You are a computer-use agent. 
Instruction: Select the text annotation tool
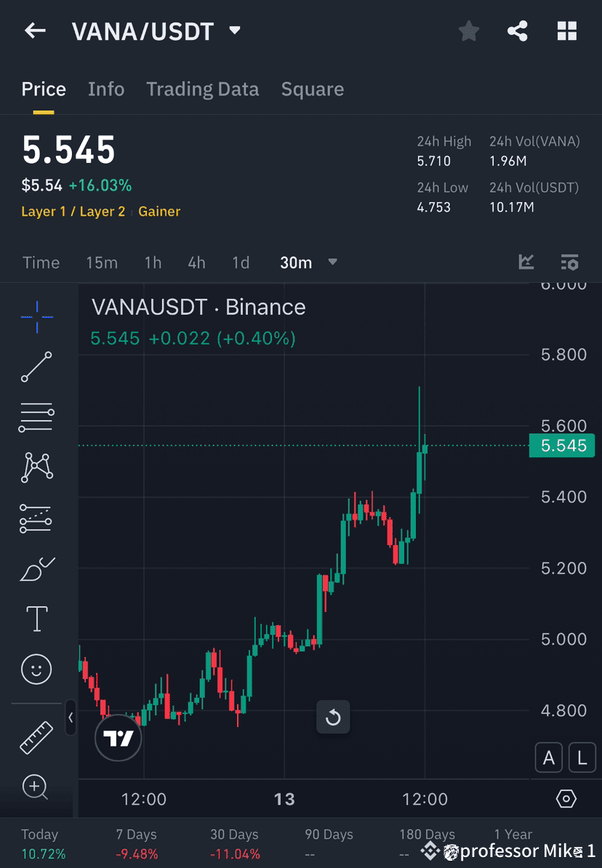pos(36,618)
